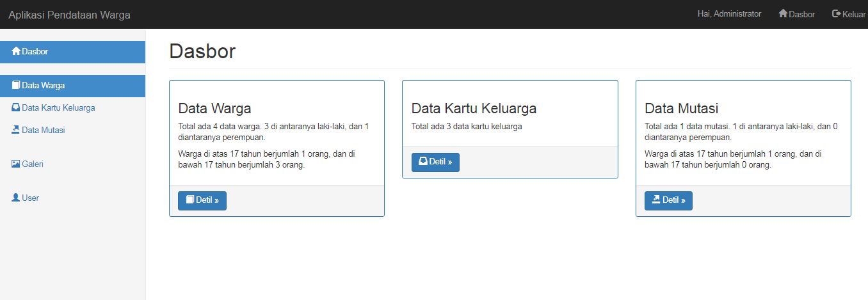This screenshot has width=868, height=300.
Task: Go to Data Mutasi in sidebar
Action: tap(72, 130)
